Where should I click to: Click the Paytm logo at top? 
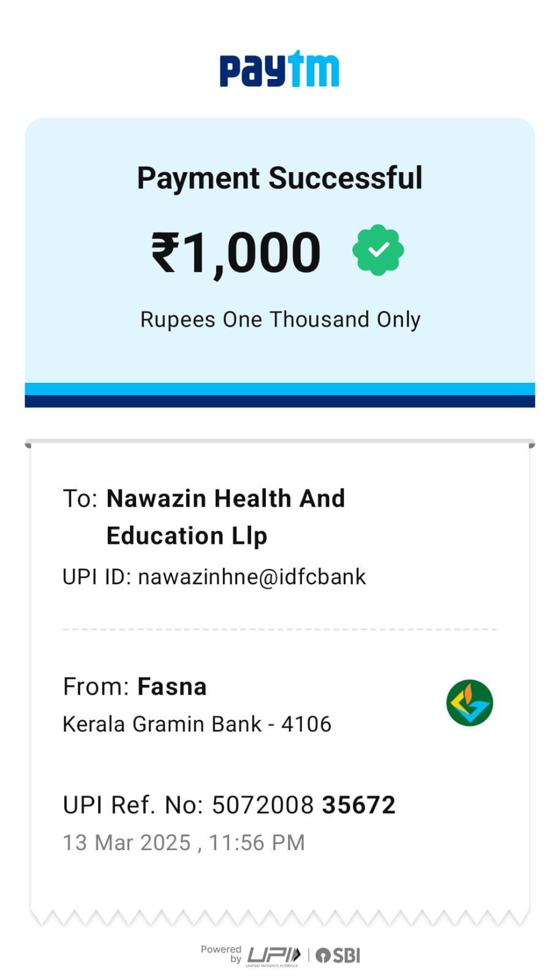pyautogui.click(x=279, y=69)
